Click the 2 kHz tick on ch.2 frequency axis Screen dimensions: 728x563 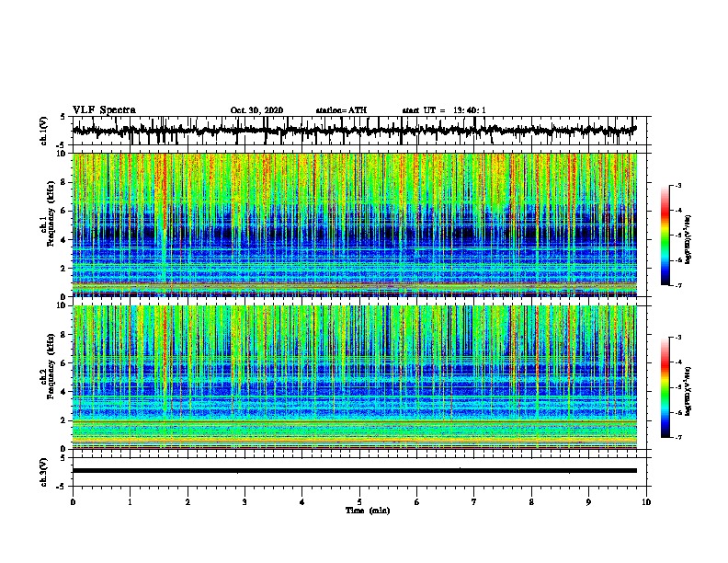point(64,420)
